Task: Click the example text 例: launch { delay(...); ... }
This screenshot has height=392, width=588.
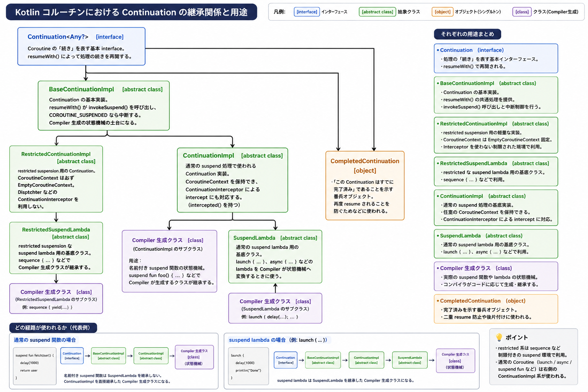Action: tap(269, 317)
